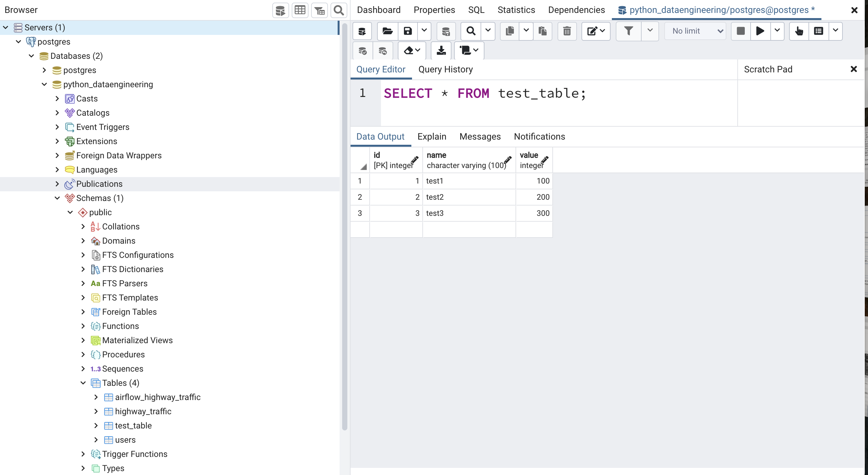Click in the SQL query editor line
This screenshot has width=868, height=475.
click(559, 93)
